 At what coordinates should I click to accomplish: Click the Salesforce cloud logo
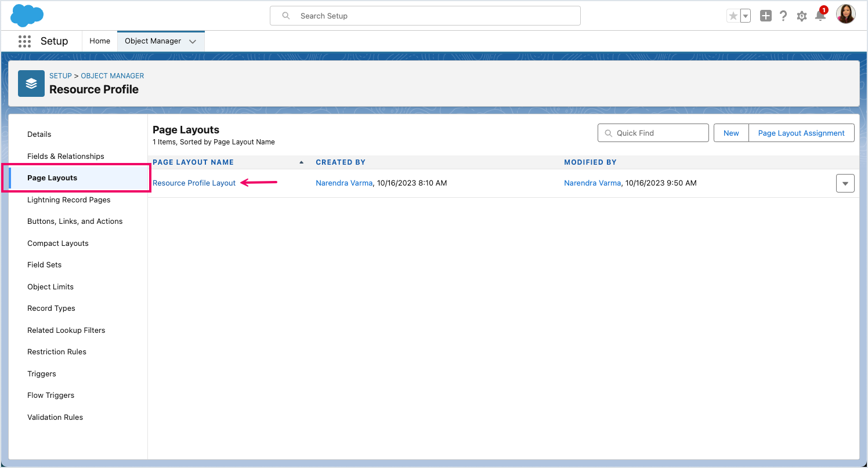point(27,16)
